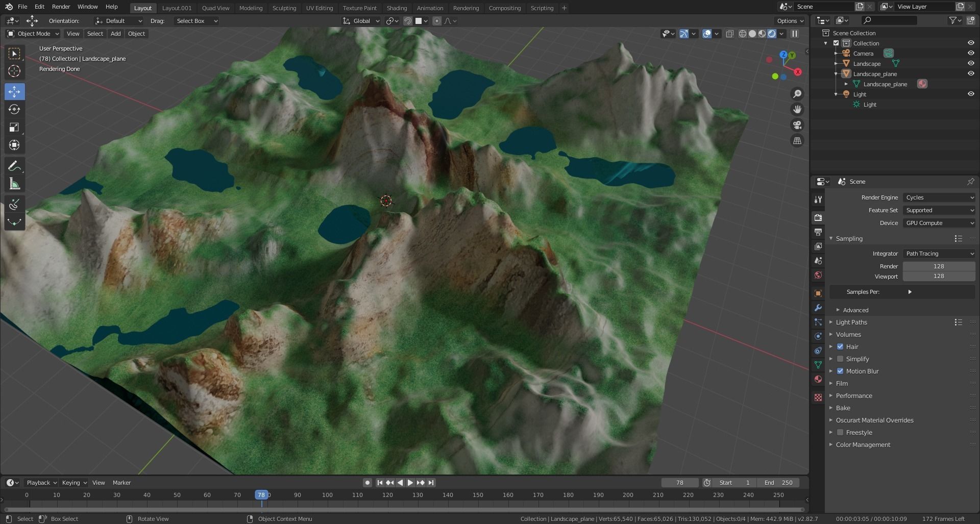980x524 pixels.
Task: Jump to the animation start frame
Action: (x=380, y=483)
